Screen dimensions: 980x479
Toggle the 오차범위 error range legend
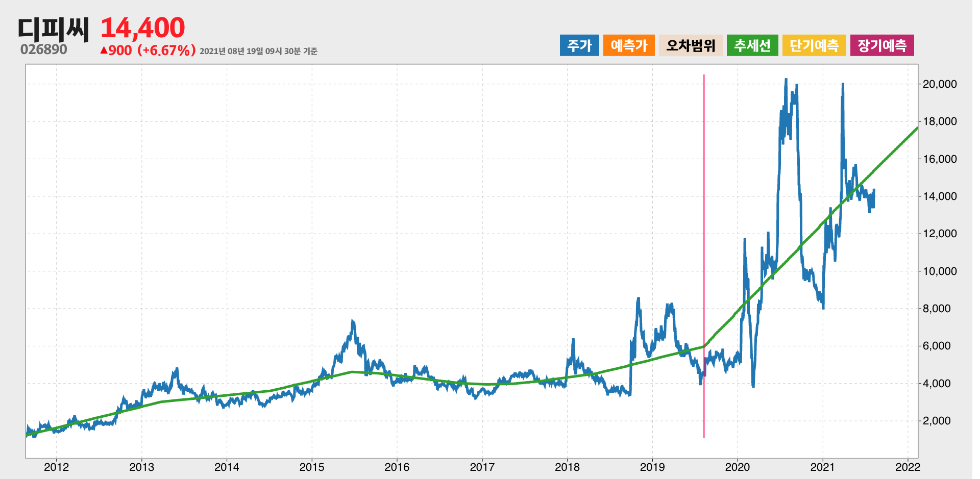(691, 45)
